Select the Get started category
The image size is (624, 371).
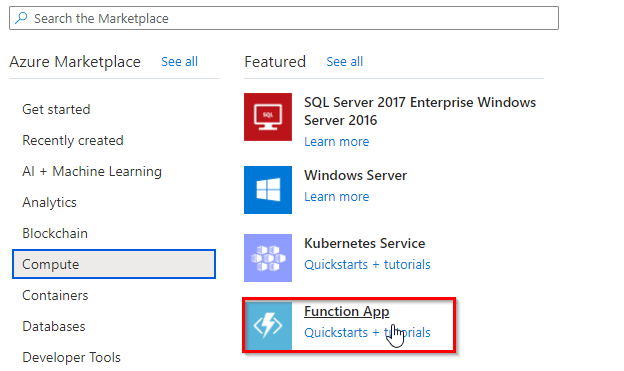point(56,109)
